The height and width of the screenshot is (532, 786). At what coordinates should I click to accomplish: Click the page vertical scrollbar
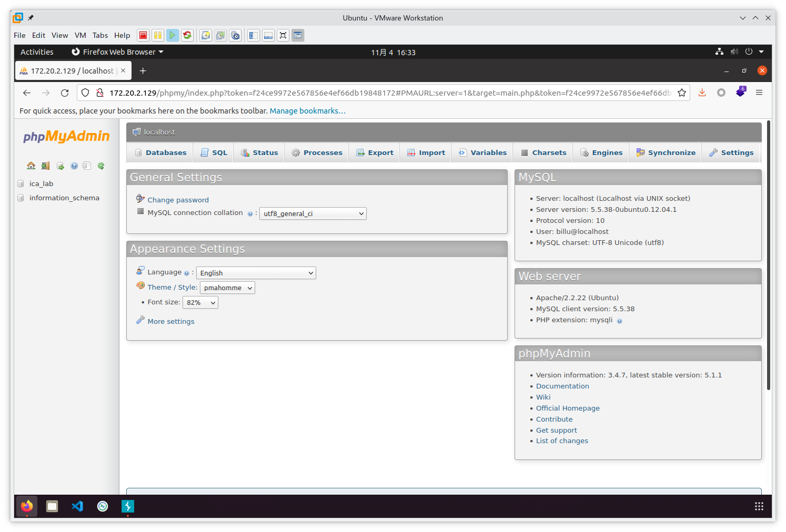tap(769, 255)
